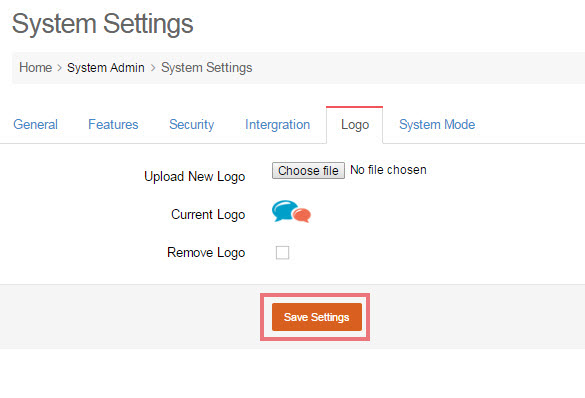Screen dimensions: 585x398
Task: Open System Admin breadcrumb link
Action: tap(106, 68)
